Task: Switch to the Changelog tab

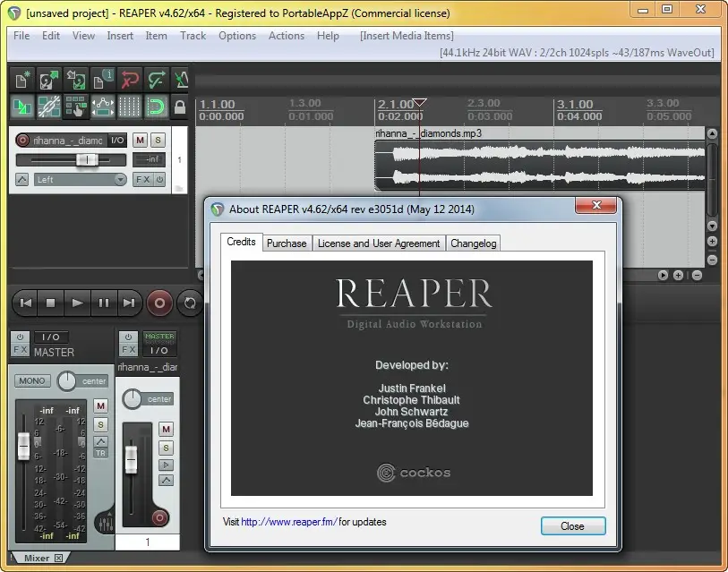Action: coord(473,243)
